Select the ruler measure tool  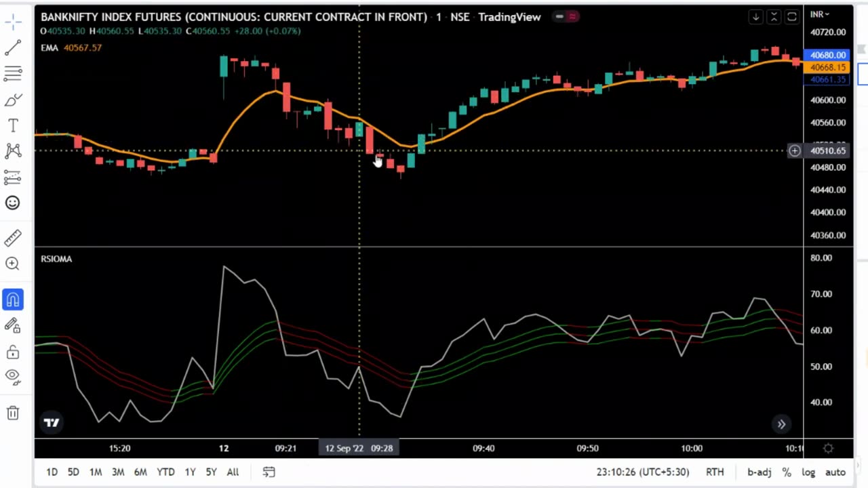coord(13,238)
